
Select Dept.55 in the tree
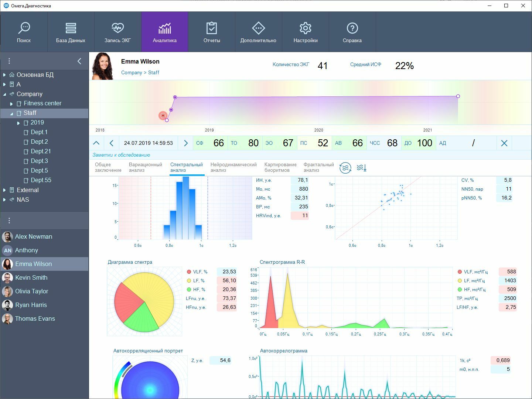41,180
